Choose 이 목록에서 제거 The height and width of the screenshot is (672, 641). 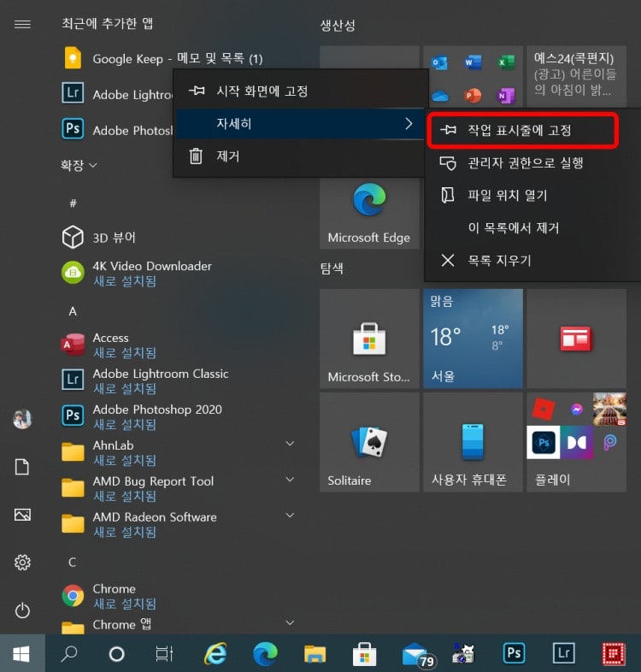pos(532,227)
